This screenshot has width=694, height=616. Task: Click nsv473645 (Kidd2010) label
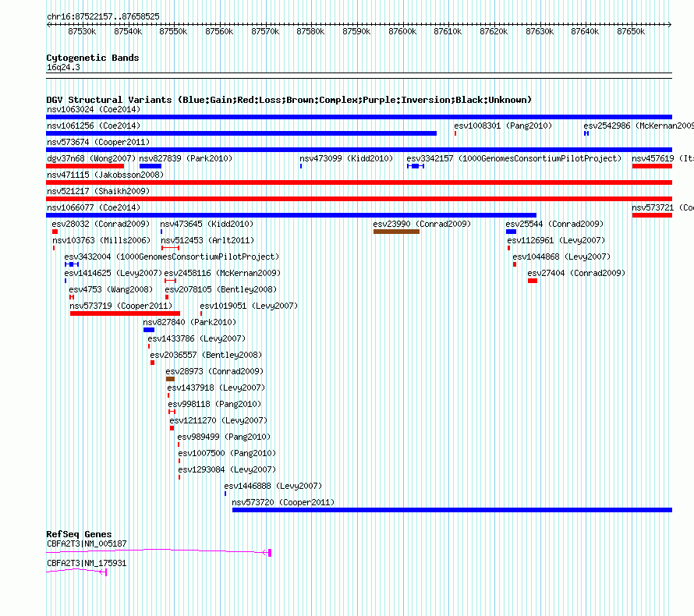(x=207, y=224)
